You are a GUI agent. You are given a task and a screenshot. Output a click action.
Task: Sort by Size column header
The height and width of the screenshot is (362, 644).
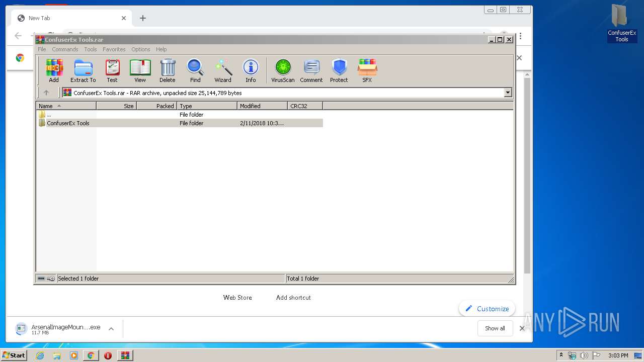pos(116,106)
